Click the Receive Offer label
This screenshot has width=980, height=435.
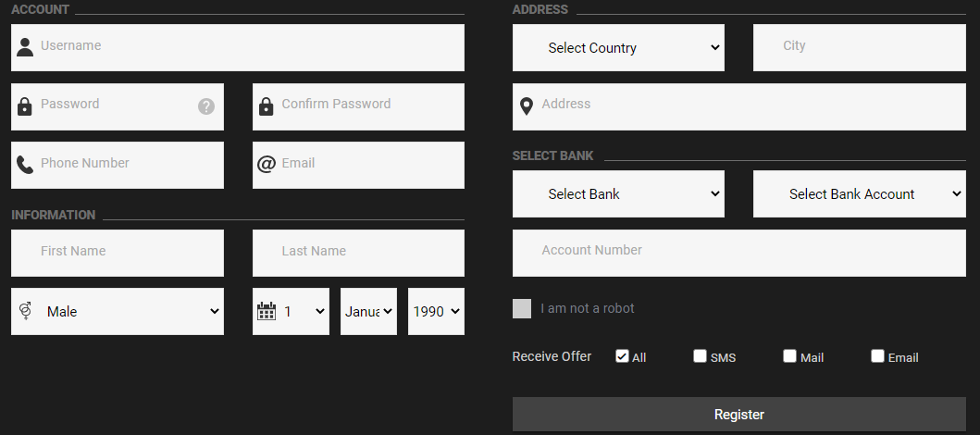tap(552, 356)
